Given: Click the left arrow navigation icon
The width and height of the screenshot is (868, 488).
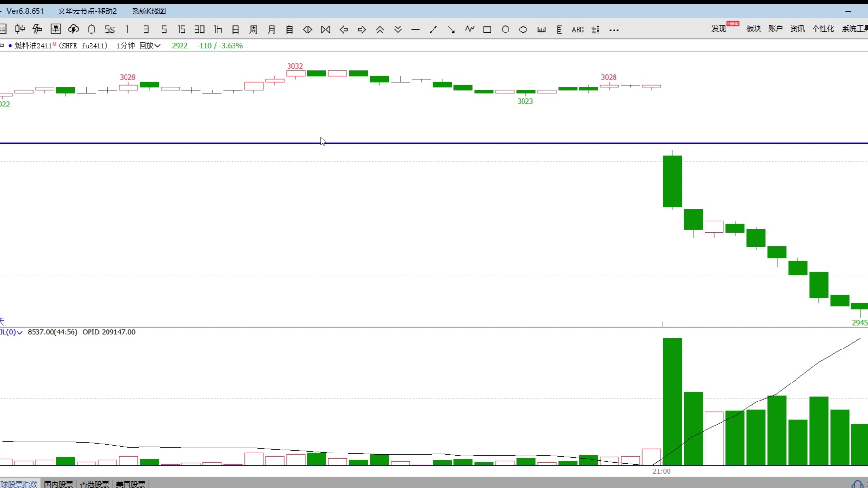Looking at the screenshot, I should [344, 29].
